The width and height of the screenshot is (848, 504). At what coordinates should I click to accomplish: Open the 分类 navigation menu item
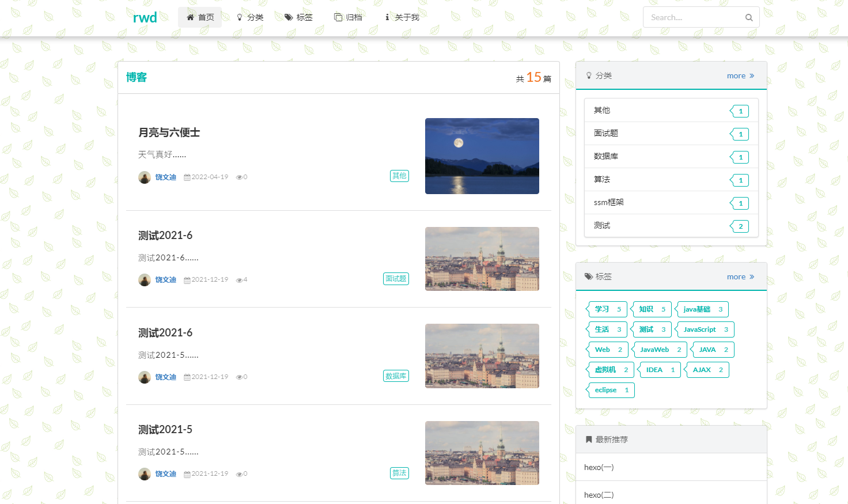click(x=250, y=17)
